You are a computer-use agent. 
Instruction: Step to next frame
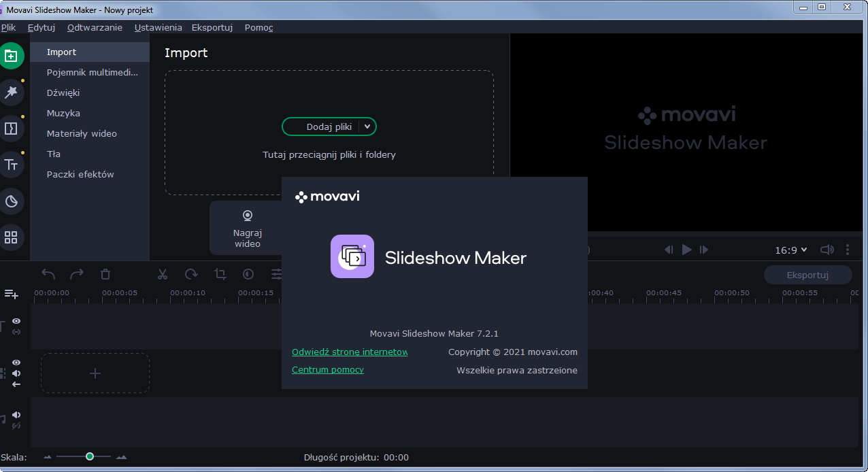pyautogui.click(x=705, y=250)
